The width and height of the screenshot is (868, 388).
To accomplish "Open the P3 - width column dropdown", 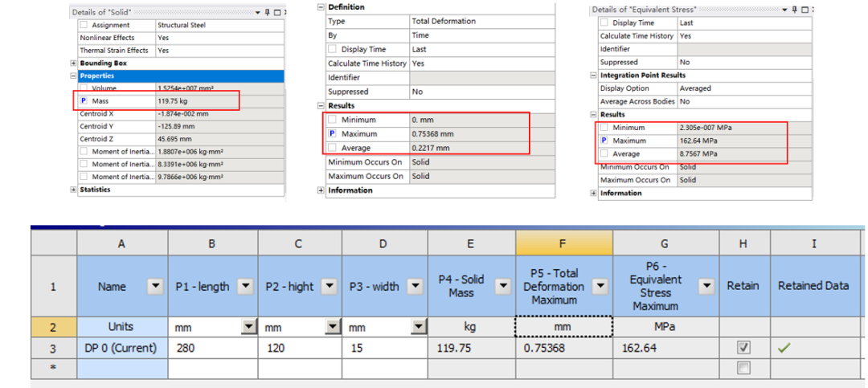I will [x=414, y=287].
